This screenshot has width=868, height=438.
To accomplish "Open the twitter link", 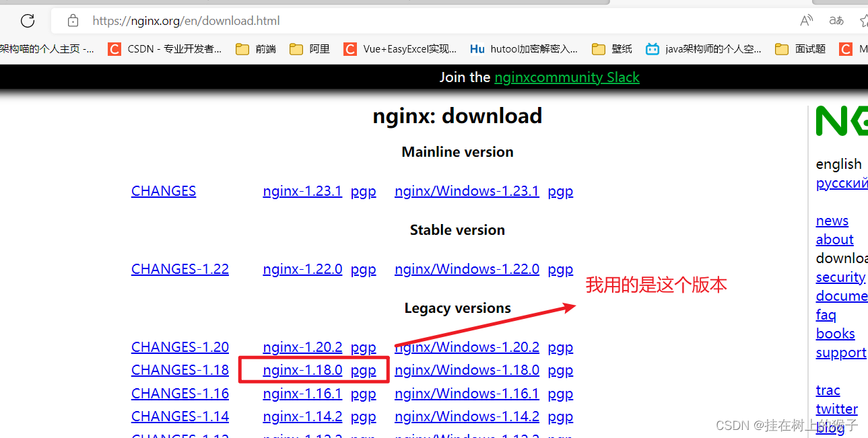I will click(x=837, y=409).
